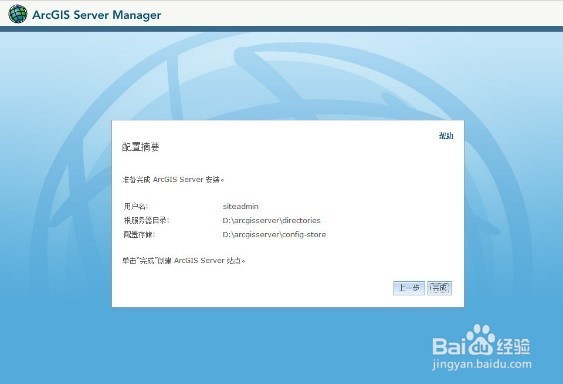563x384 pixels.
Task: Click the 根服务器目录 label
Action: (x=146, y=220)
